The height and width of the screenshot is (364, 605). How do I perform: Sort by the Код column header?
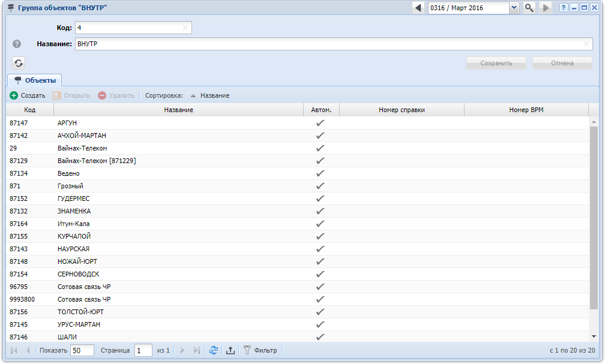(30, 110)
